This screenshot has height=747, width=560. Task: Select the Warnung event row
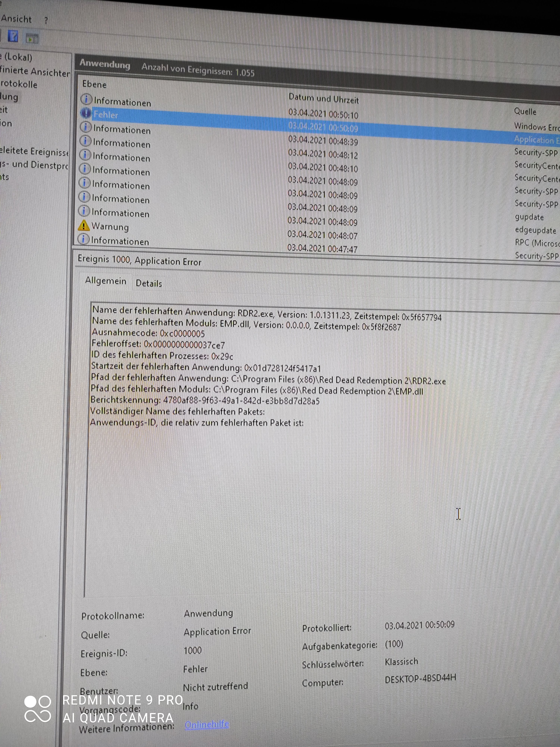[x=110, y=227]
